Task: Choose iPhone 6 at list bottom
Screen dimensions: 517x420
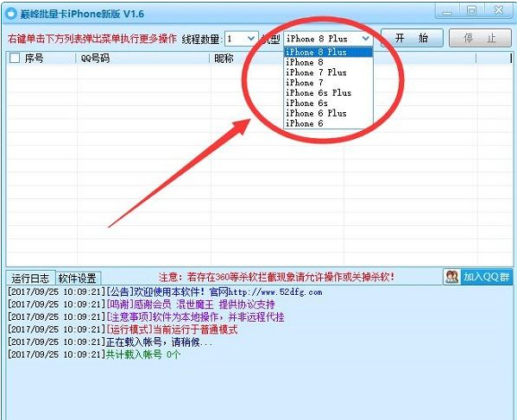Action: pos(328,123)
